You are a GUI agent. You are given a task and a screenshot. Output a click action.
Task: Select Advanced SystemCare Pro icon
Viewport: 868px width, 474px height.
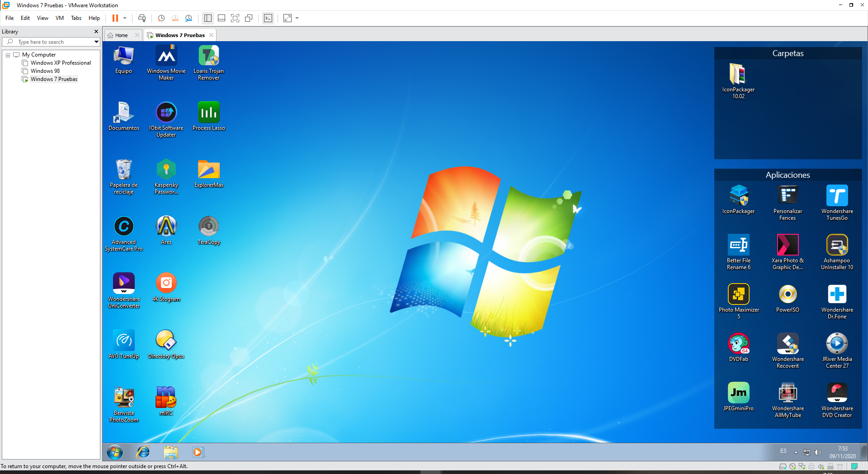click(x=123, y=234)
